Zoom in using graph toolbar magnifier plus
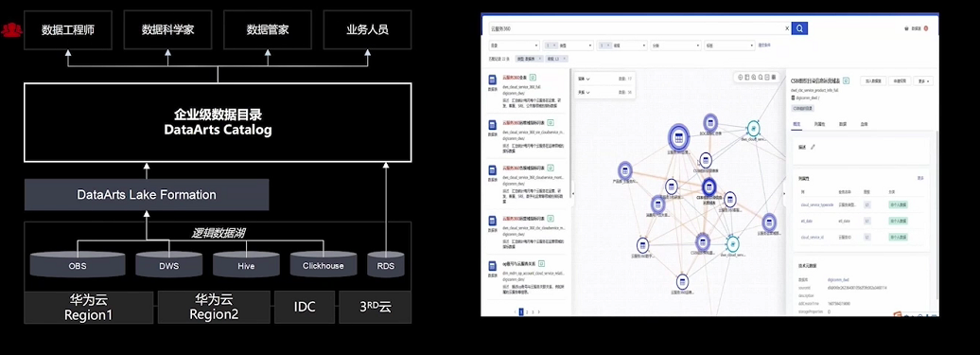 (x=754, y=77)
